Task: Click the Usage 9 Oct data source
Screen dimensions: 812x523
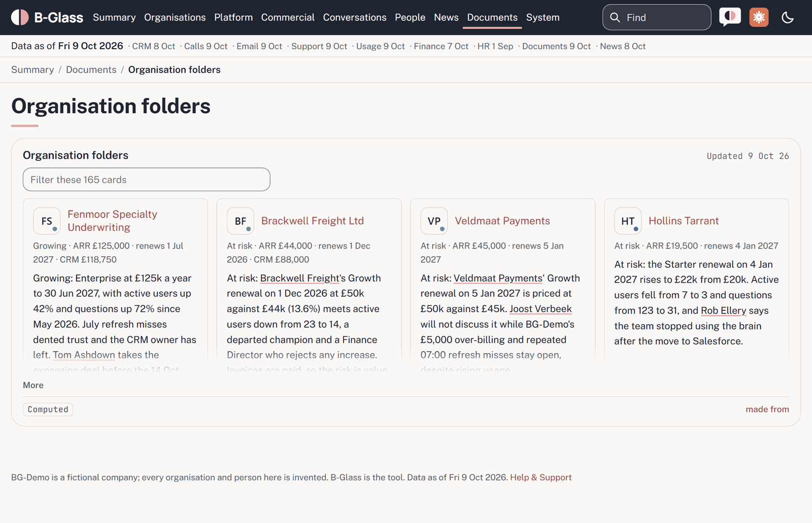Action: pos(381,46)
